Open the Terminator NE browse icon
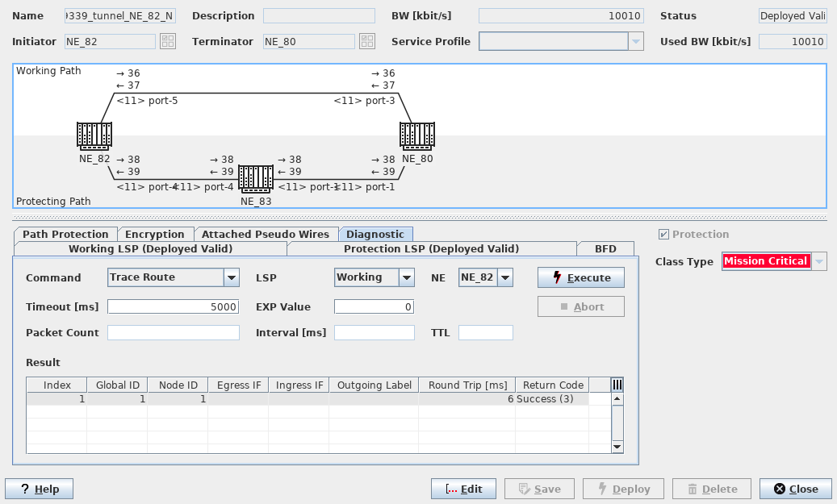This screenshot has width=837, height=504. [x=366, y=42]
